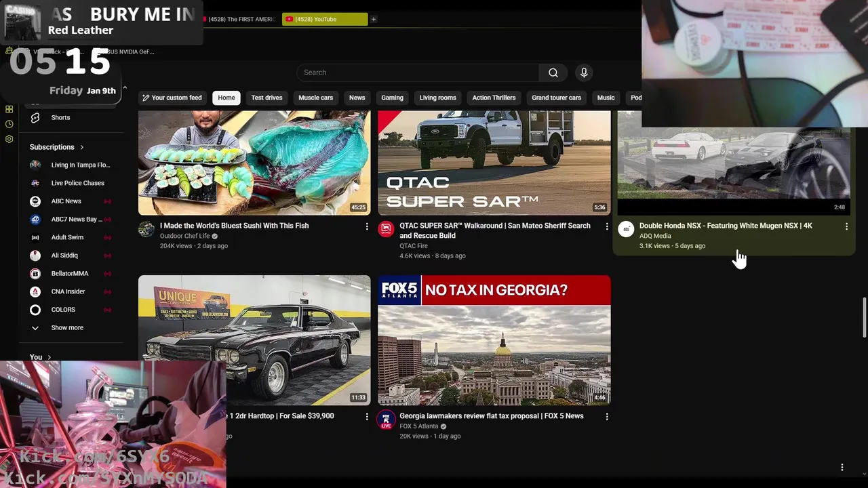Click Live Police Chases subscription avatar
This screenshot has width=868, height=488.
pos(35,183)
